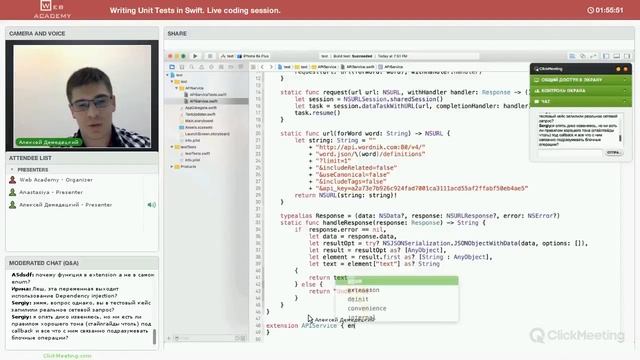640x360 pixels.
Task: Click the presenter camera video thumbnail
Action: pos(82,96)
